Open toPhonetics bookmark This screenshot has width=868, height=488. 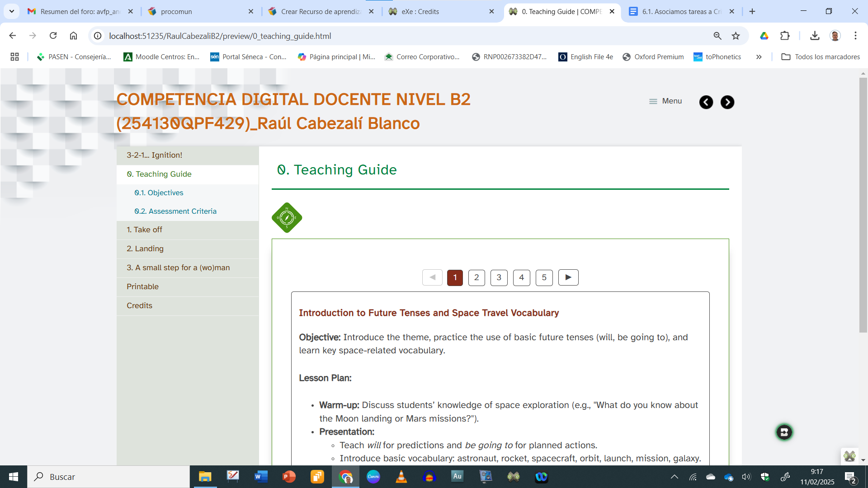[717, 56]
